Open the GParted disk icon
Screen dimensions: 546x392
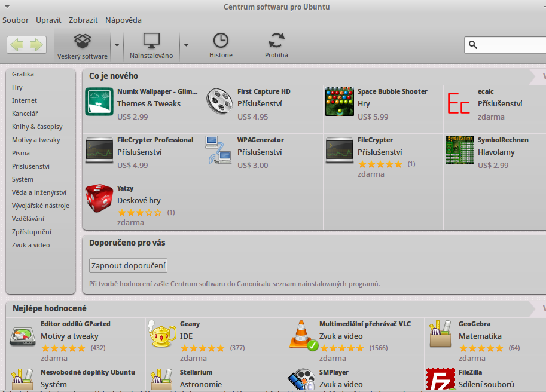(x=23, y=336)
